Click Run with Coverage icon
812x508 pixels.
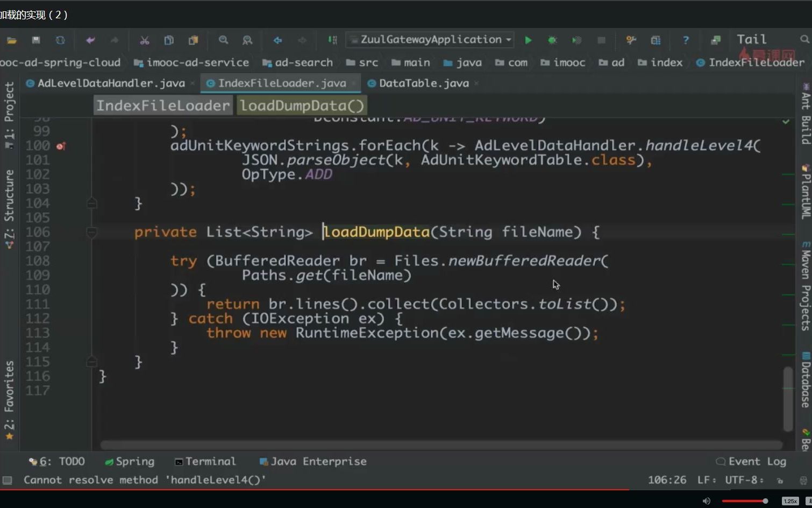pos(576,40)
